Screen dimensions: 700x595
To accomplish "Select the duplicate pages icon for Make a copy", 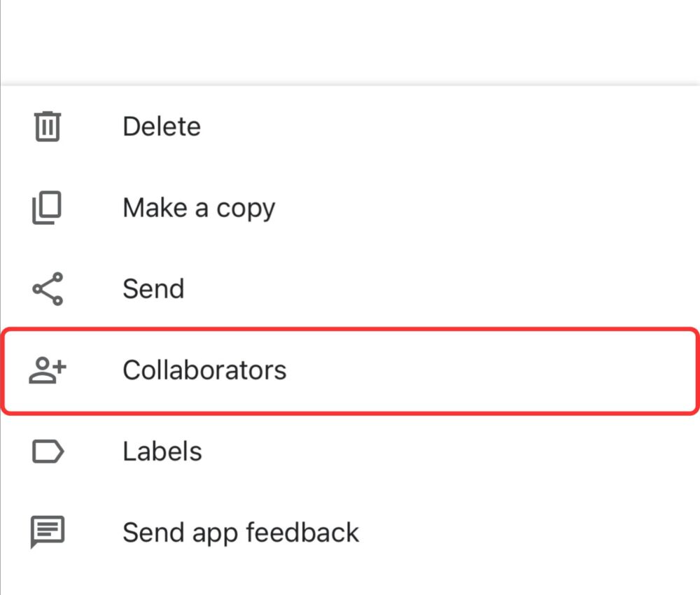I will click(45, 207).
